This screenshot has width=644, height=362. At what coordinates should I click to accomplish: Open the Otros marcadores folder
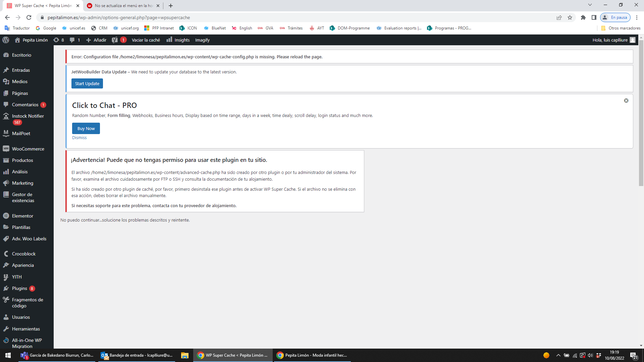(x=621, y=28)
